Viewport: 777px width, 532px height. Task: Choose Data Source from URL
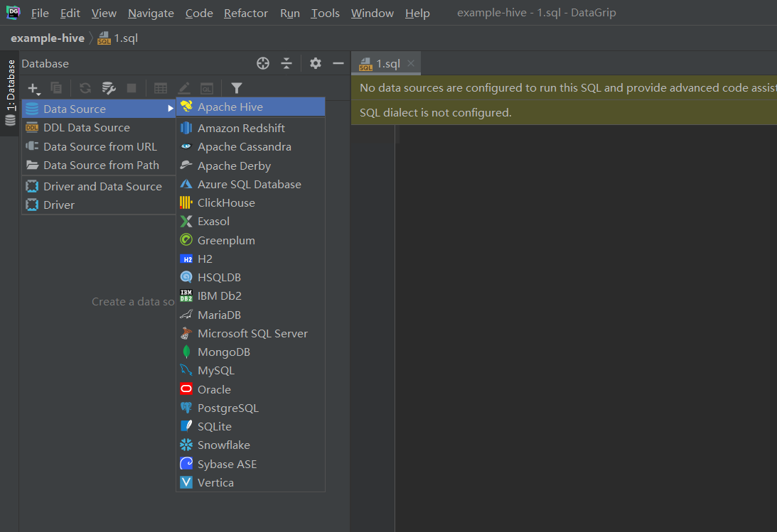[x=99, y=146]
